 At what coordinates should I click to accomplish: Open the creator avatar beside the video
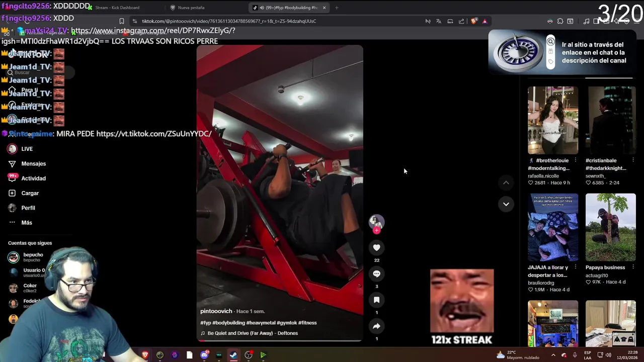click(376, 221)
